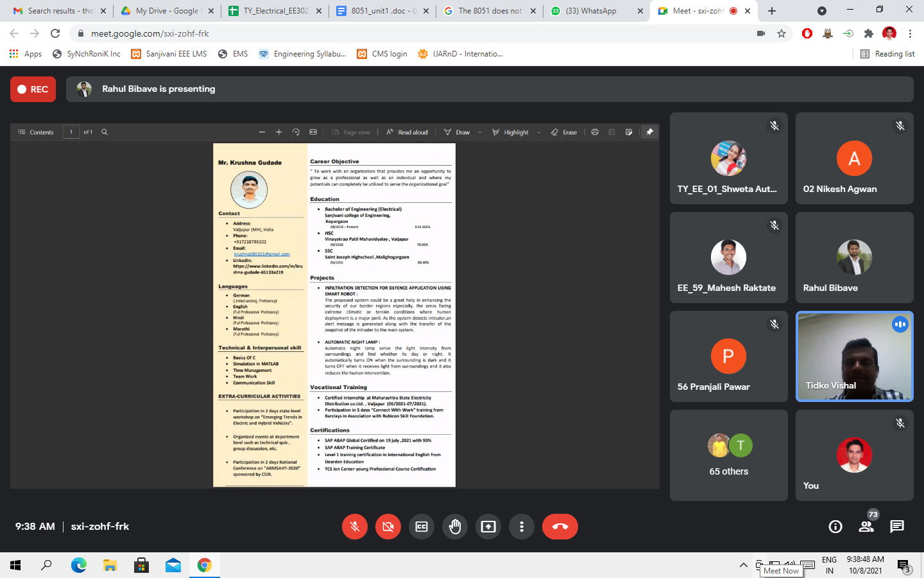
Task: Open the CMS login bookmark
Action: point(382,54)
